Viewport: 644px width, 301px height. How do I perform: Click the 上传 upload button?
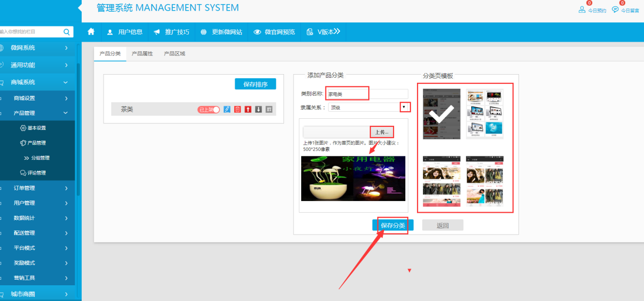tap(382, 132)
